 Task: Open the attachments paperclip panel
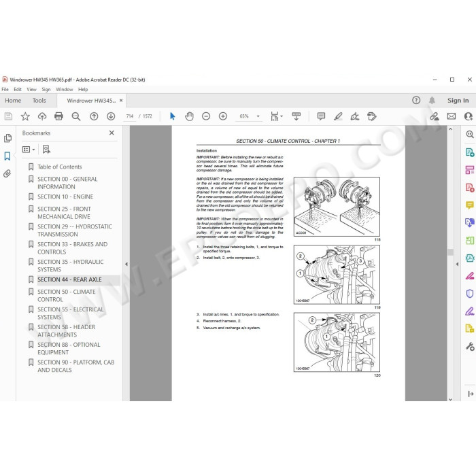[x=7, y=173]
